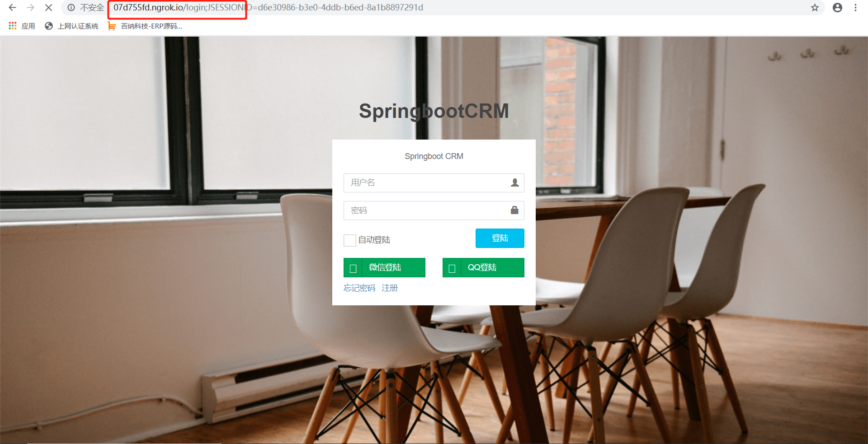Open the 应用 apps grid shortcut
Image resolution: width=868 pixels, height=444 pixels.
(x=22, y=26)
